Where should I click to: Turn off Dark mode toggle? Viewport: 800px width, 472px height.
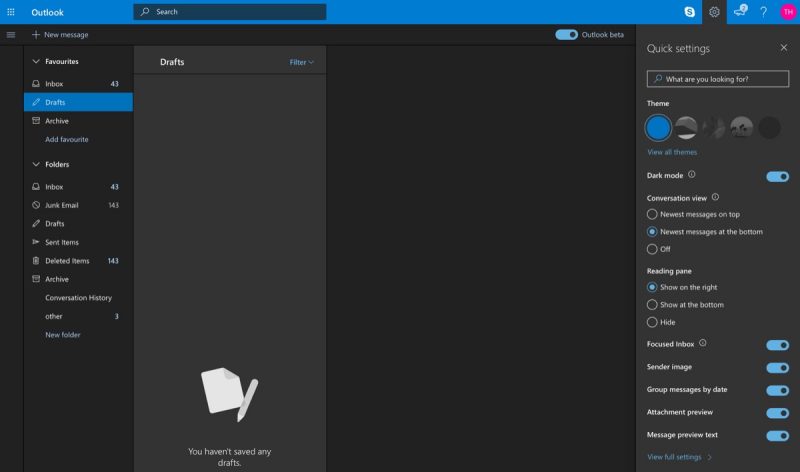[x=778, y=177]
